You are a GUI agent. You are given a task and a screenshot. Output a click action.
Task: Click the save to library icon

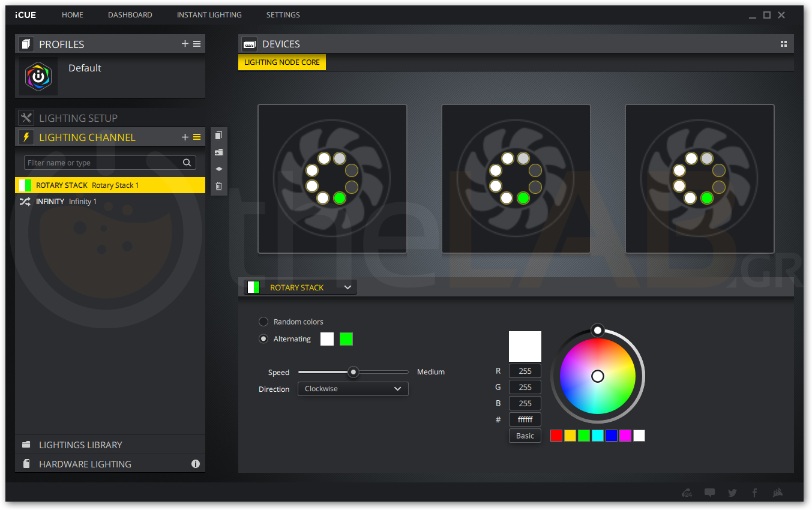pos(219,152)
